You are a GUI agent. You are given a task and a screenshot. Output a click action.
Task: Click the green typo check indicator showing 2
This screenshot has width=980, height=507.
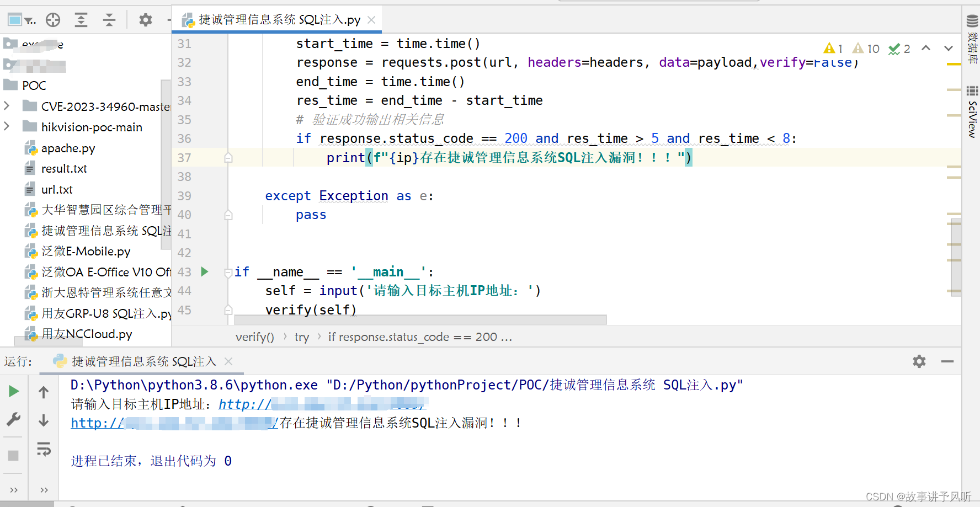pyautogui.click(x=899, y=49)
